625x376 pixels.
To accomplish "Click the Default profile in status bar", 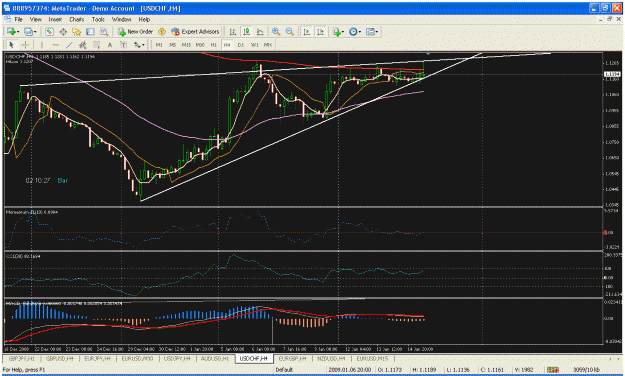I will tap(284, 370).
